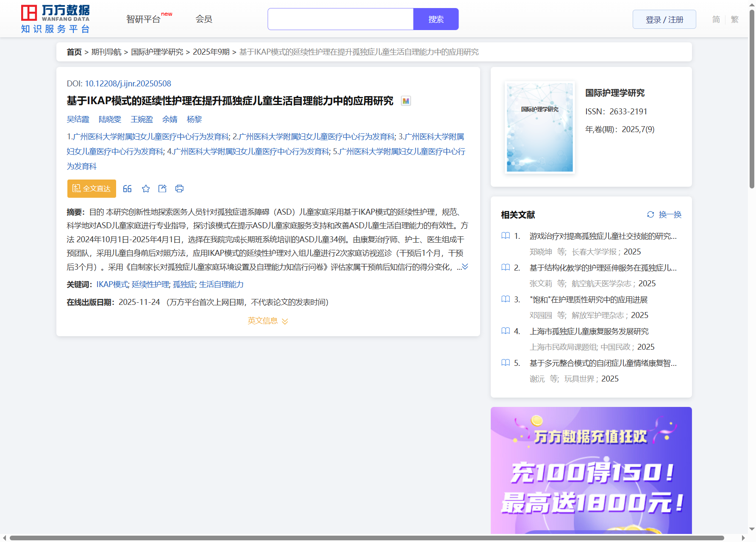The height and width of the screenshot is (542, 756).
Task: Open the 国际护理学研究 journal cover thumbnail
Action: (539, 127)
